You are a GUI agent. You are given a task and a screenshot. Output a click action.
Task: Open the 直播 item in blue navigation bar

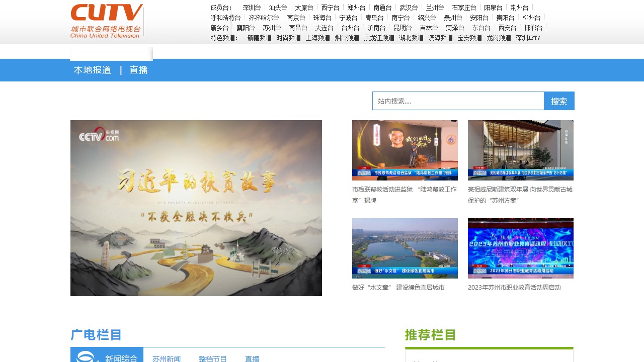[138, 70]
